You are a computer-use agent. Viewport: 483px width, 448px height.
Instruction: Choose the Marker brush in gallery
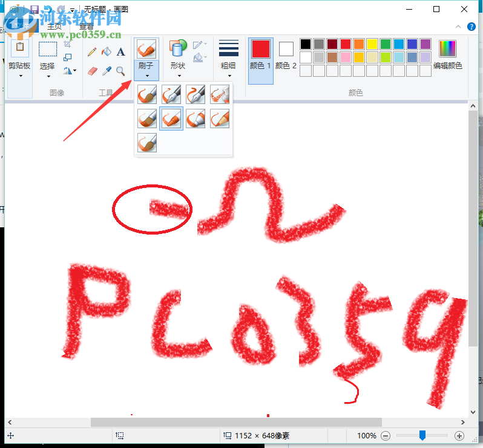(x=195, y=118)
